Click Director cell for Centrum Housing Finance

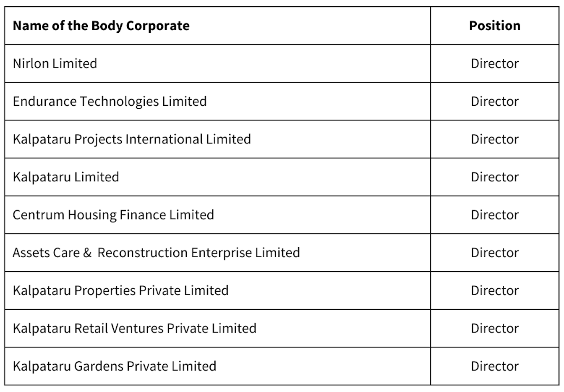point(494,214)
